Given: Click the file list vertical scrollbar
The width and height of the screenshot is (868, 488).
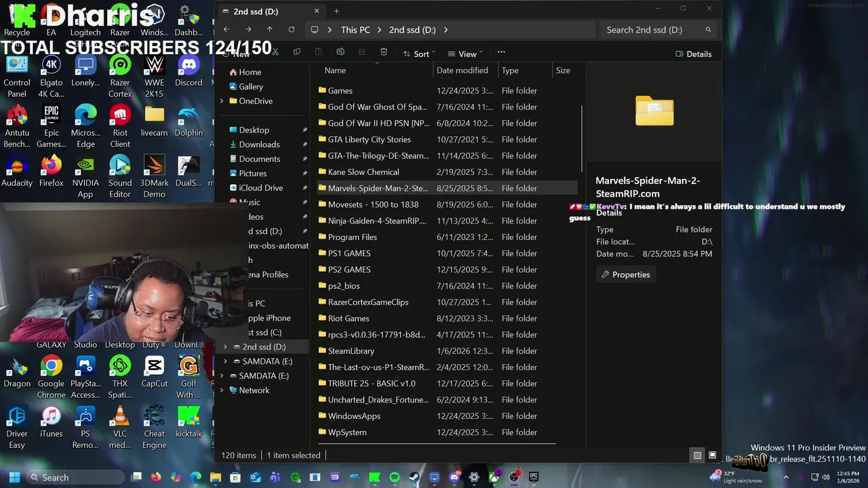Looking at the screenshot, I should click(x=583, y=139).
